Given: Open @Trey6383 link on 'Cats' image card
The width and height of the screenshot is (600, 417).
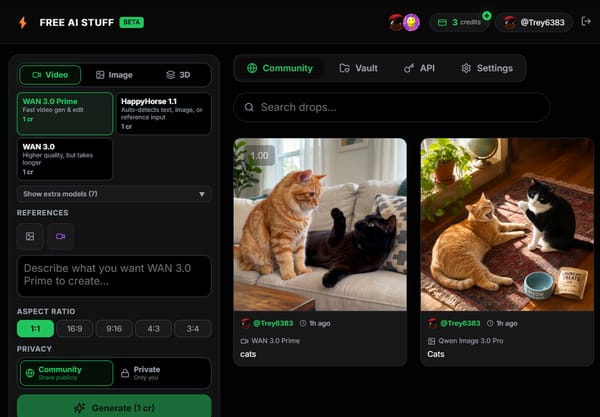Looking at the screenshot, I should pyautogui.click(x=460, y=323).
